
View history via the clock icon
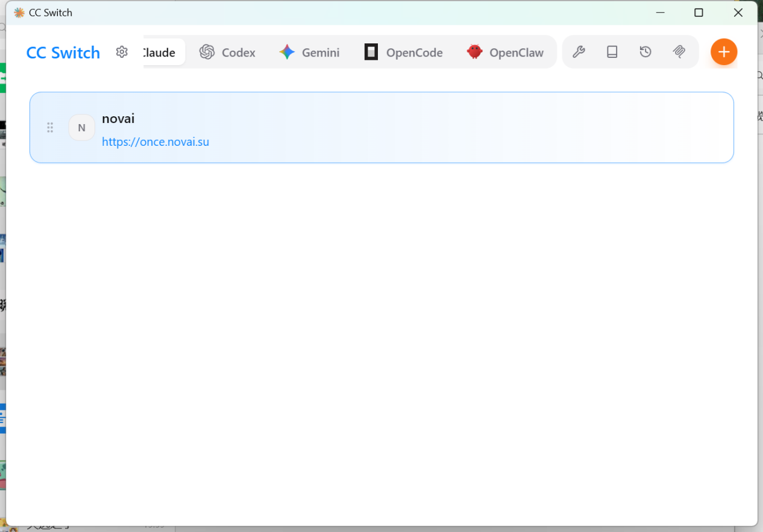pyautogui.click(x=645, y=52)
